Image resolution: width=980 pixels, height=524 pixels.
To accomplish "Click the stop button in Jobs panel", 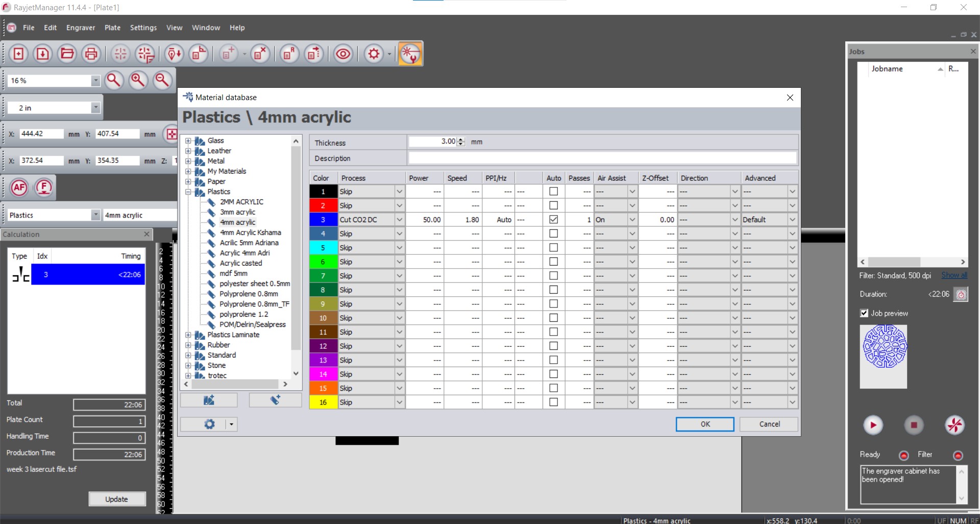I will 914,425.
